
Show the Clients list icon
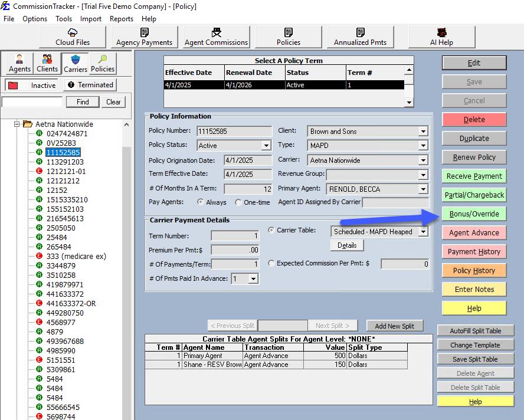click(47, 63)
